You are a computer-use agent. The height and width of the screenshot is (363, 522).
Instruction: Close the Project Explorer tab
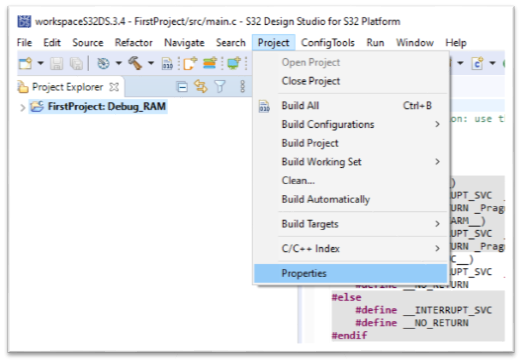tap(114, 87)
